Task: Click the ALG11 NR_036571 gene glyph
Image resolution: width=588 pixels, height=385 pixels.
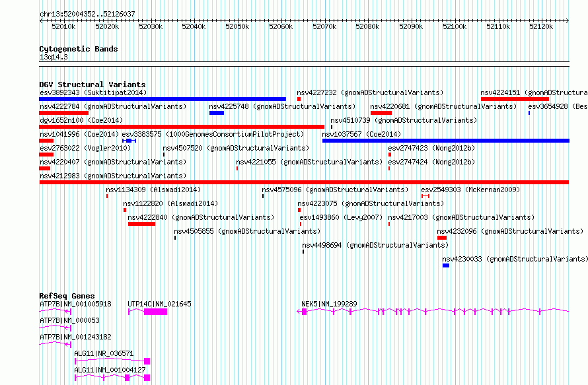Action: (x=112, y=361)
